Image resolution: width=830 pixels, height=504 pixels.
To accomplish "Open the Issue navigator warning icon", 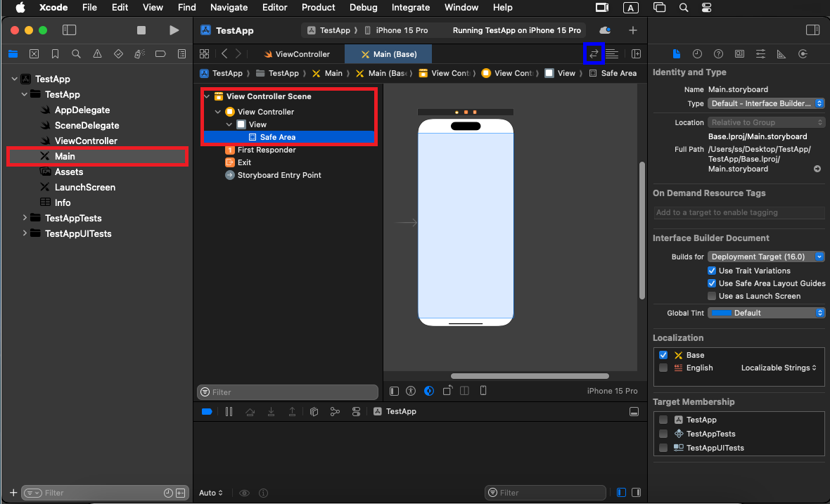I will tap(97, 54).
